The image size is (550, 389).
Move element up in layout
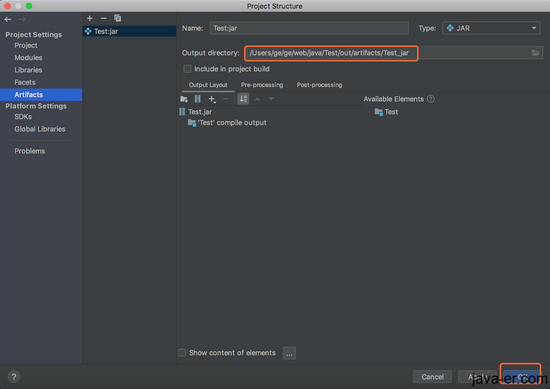pyautogui.click(x=257, y=99)
